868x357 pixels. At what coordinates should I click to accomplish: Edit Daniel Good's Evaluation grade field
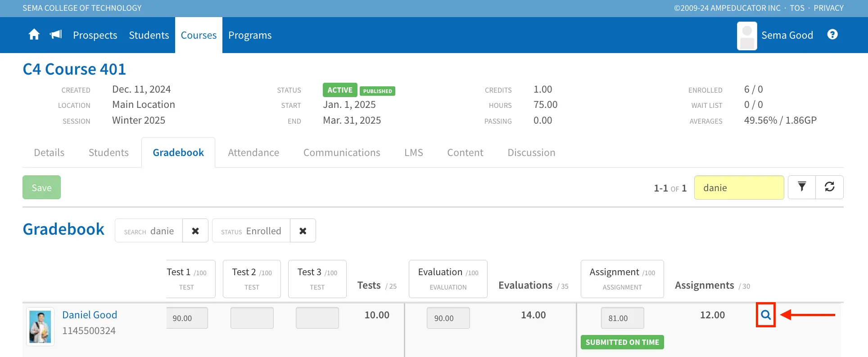coord(448,318)
